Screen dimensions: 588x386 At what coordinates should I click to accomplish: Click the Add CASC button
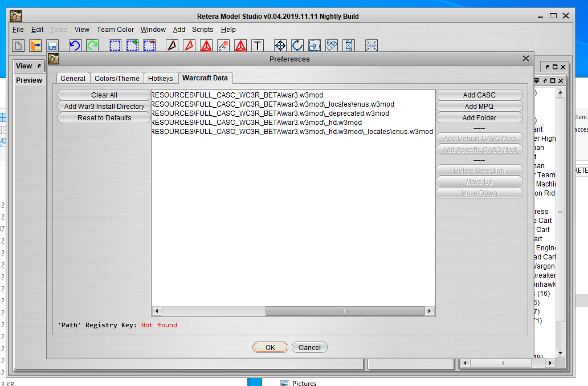pos(479,95)
